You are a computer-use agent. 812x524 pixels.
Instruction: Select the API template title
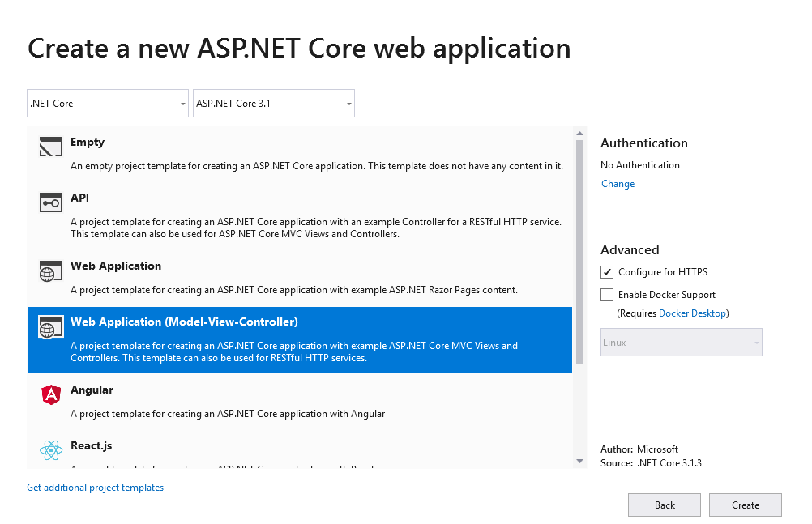point(79,198)
